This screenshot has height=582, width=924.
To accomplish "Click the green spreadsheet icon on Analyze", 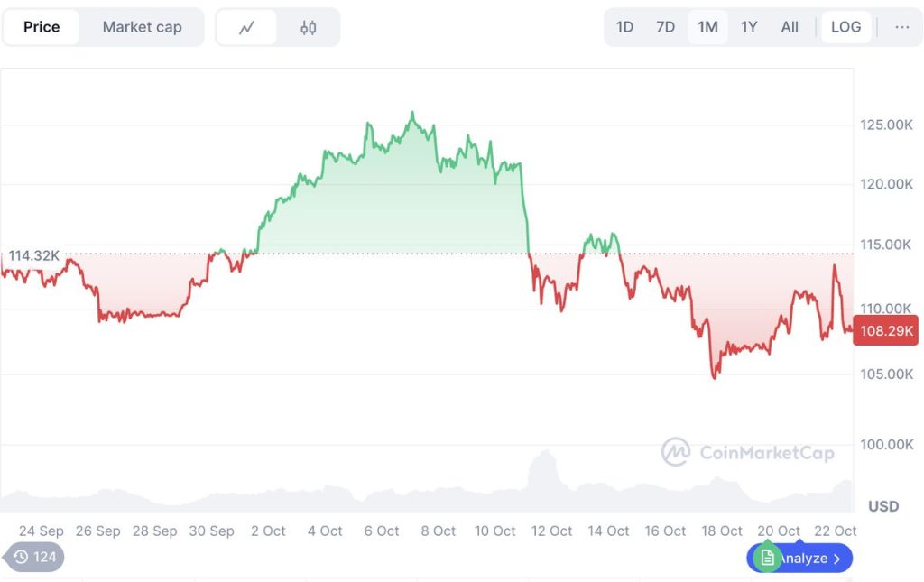I will [x=768, y=558].
